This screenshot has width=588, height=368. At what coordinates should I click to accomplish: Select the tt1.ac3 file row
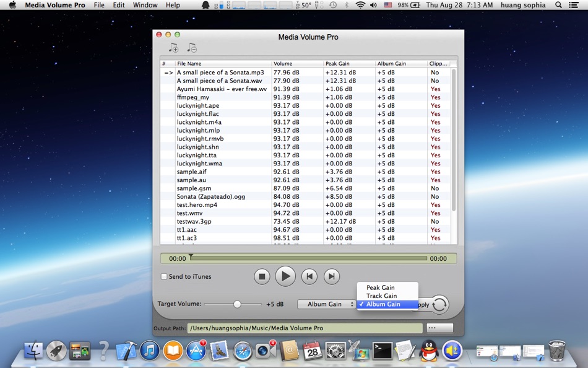(x=306, y=238)
